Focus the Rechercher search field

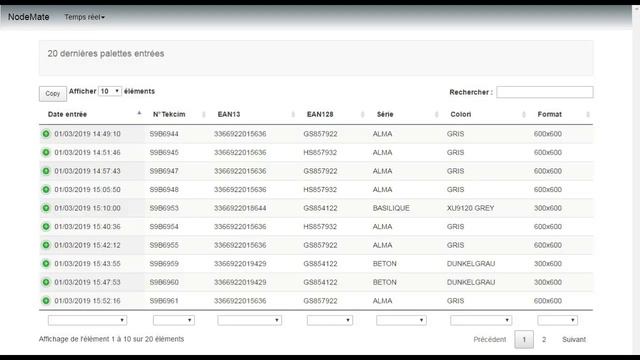(x=544, y=92)
